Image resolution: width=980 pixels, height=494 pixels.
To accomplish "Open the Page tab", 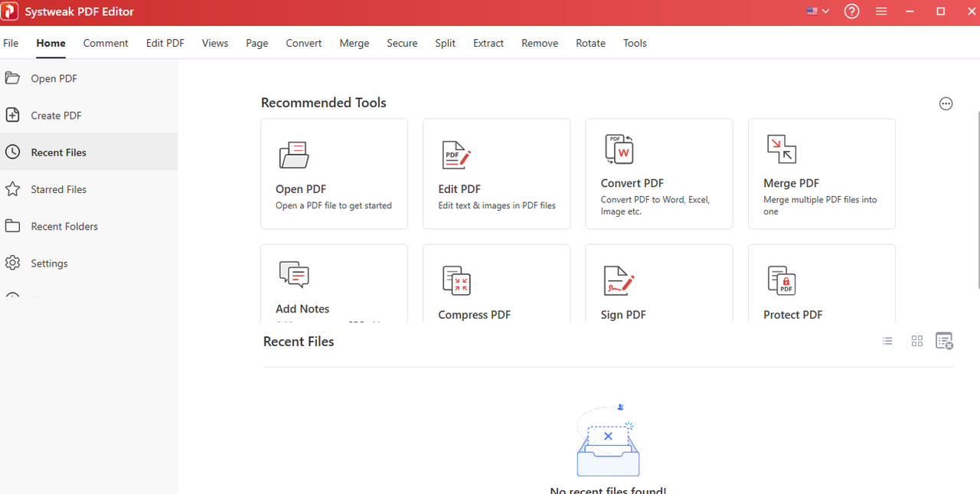I will coord(257,43).
